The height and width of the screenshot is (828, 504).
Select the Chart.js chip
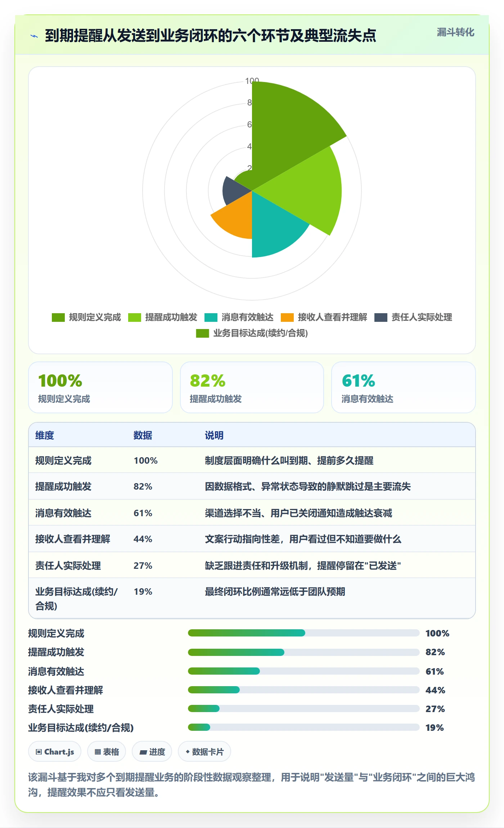tap(55, 752)
